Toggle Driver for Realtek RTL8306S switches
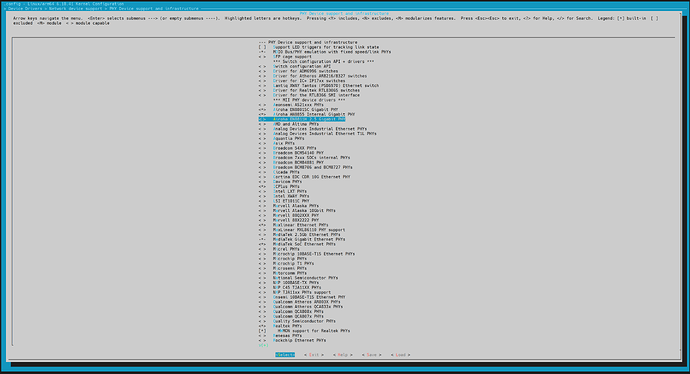 (x=309, y=90)
